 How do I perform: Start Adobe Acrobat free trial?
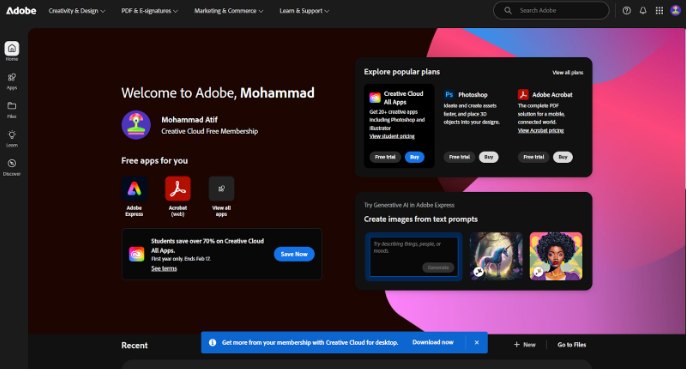click(x=534, y=157)
